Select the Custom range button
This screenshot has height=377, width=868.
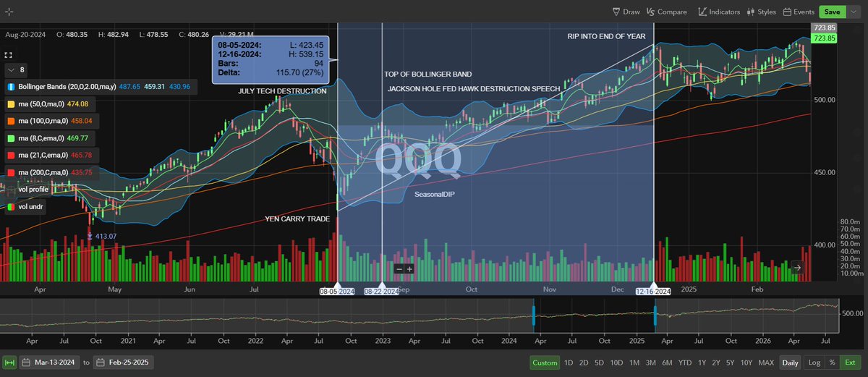[545, 363]
